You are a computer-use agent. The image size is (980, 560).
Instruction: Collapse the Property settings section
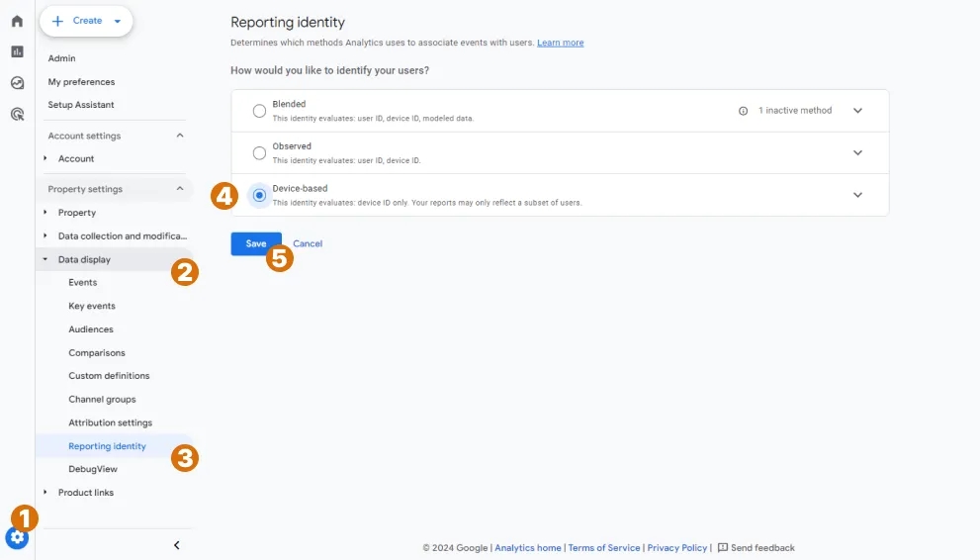click(180, 189)
